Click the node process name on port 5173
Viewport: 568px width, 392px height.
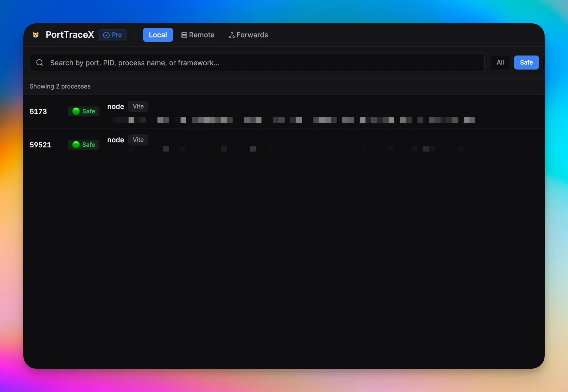[x=116, y=106]
